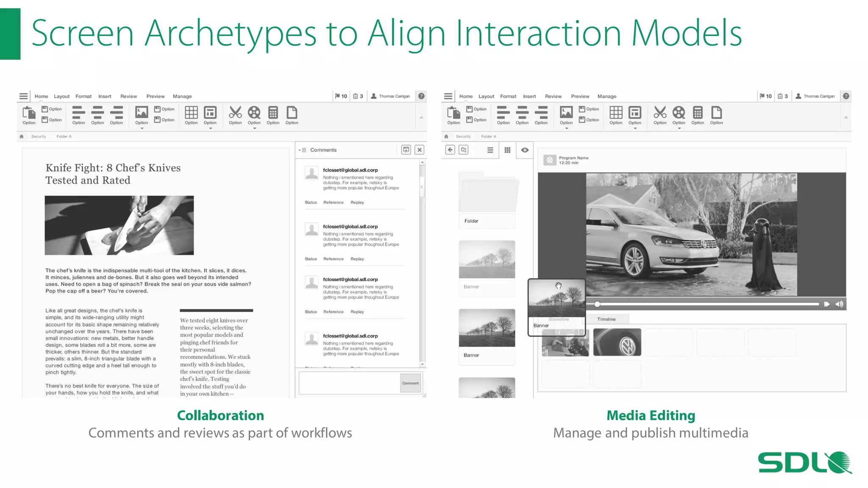Select VW logo clip in timeline
Image resolution: width=868 pixels, height=488 pixels.
617,342
